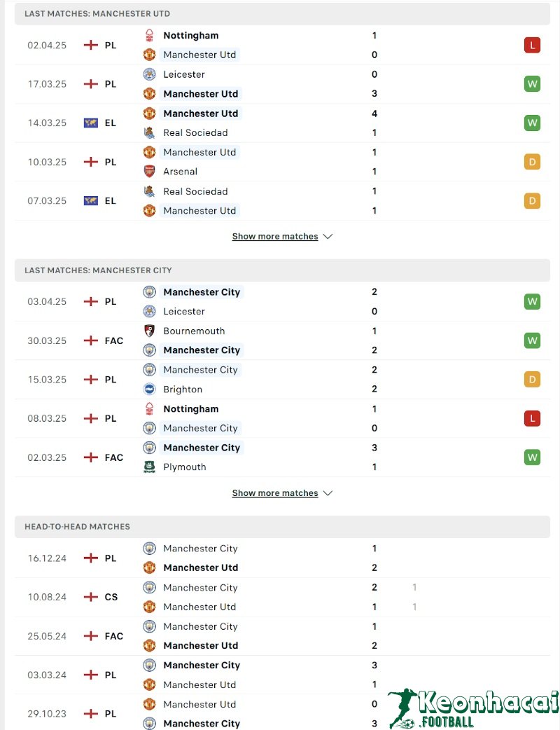This screenshot has height=730, width=560.
Task: Click the Brighton club crest
Action: (x=149, y=390)
